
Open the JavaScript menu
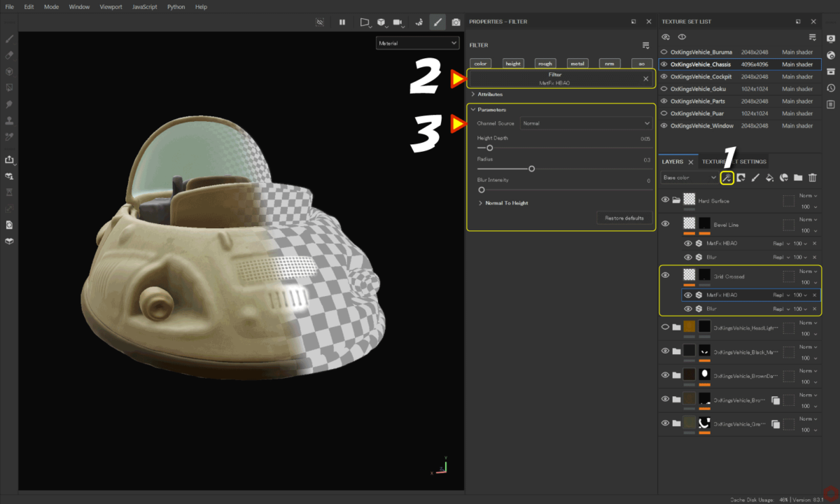[144, 7]
